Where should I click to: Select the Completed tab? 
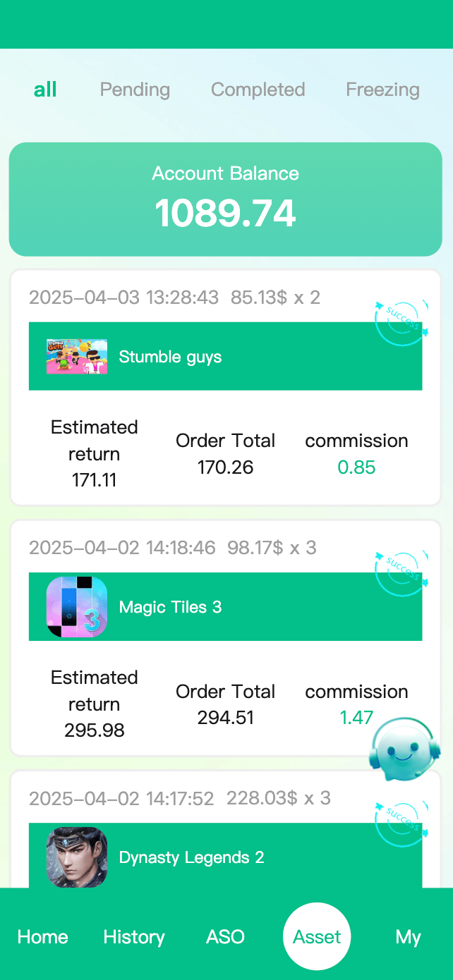point(258,90)
